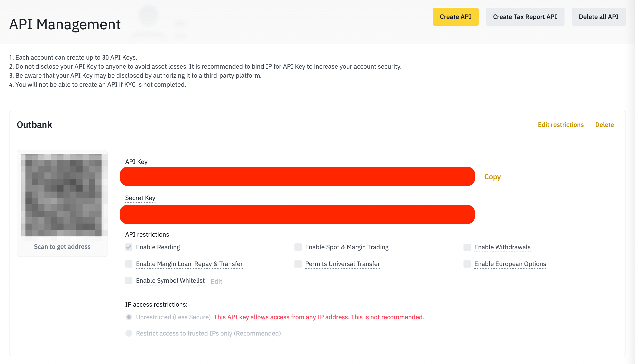
Task: Click the Outbank API name heading
Action: coord(34,124)
